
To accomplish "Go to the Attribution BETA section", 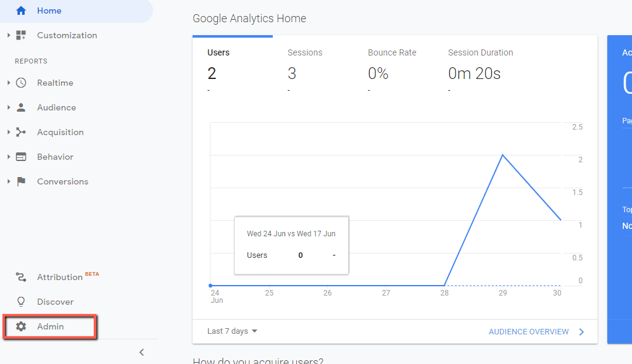I will pos(68,276).
